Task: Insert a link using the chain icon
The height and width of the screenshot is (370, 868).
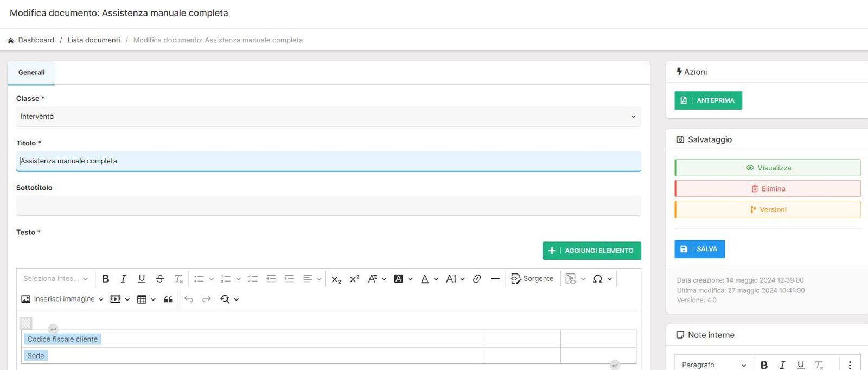Action: pos(477,279)
